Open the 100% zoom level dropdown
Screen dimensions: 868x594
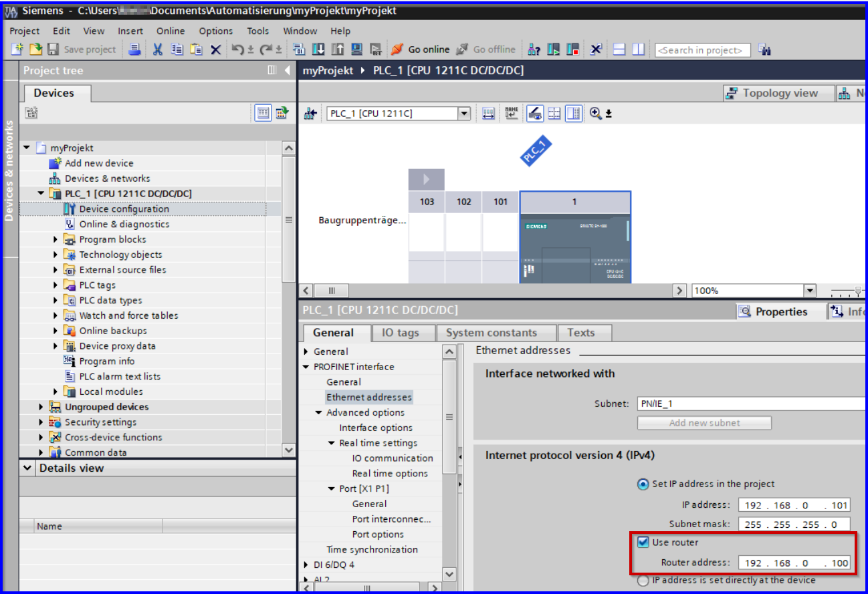[x=810, y=291]
